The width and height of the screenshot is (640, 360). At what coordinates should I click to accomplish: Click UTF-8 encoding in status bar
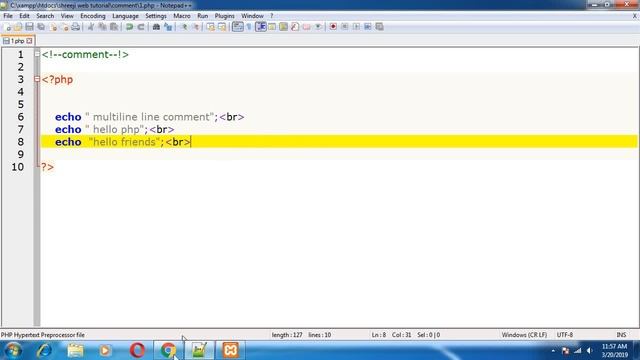[565, 335]
